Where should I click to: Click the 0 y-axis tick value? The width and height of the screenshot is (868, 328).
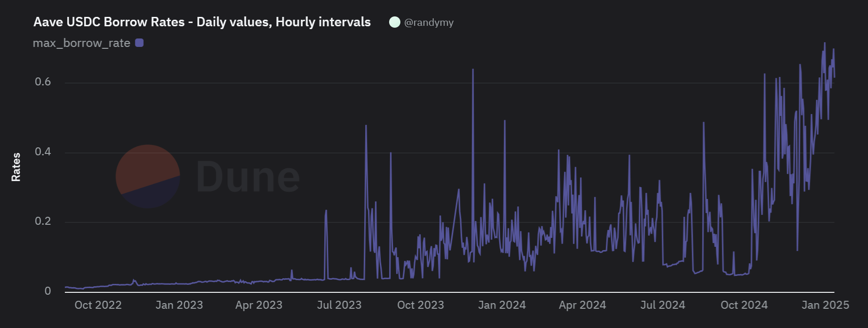(x=47, y=291)
